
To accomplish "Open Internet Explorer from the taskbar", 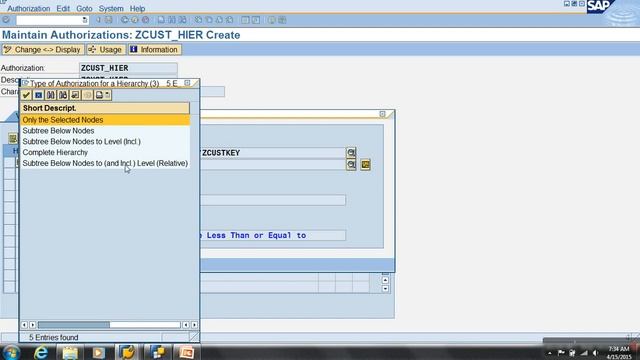I will (41, 352).
